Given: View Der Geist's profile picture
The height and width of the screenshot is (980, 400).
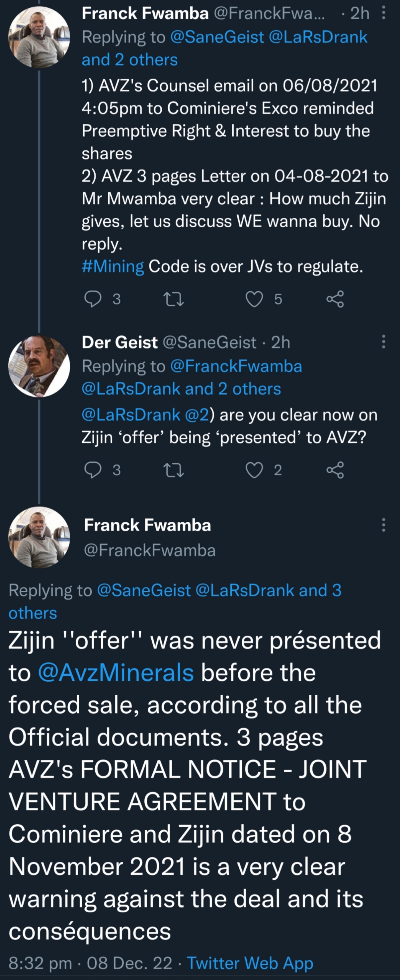Looking at the screenshot, I should [39, 366].
